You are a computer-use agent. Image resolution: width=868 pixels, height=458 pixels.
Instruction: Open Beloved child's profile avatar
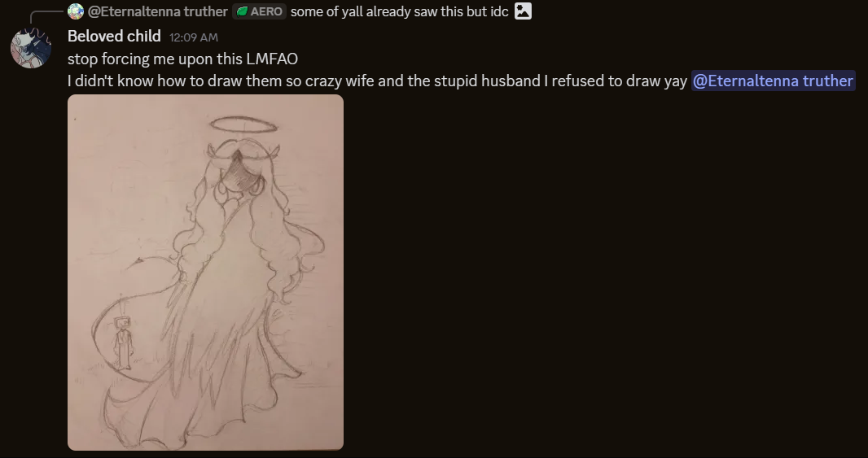coord(31,48)
